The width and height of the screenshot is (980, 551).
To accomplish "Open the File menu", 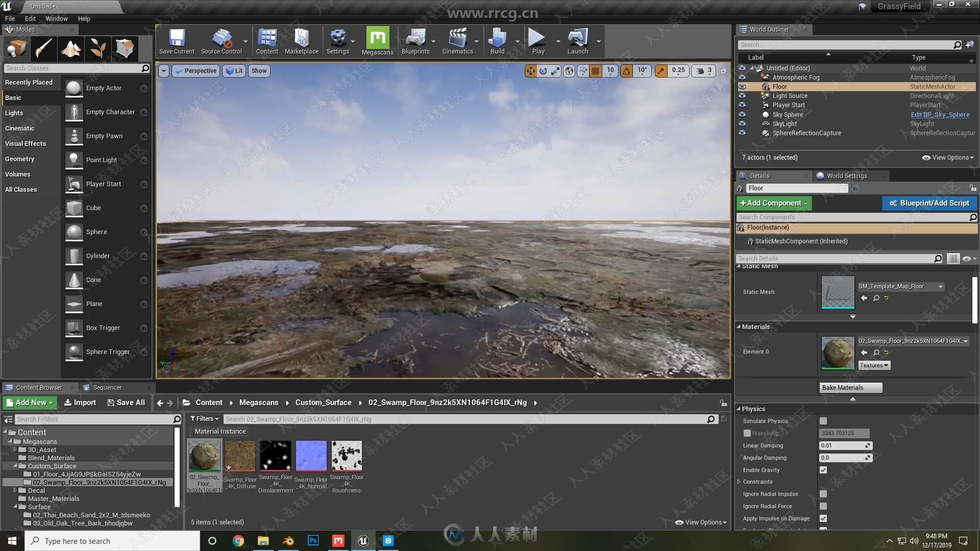I will point(10,18).
